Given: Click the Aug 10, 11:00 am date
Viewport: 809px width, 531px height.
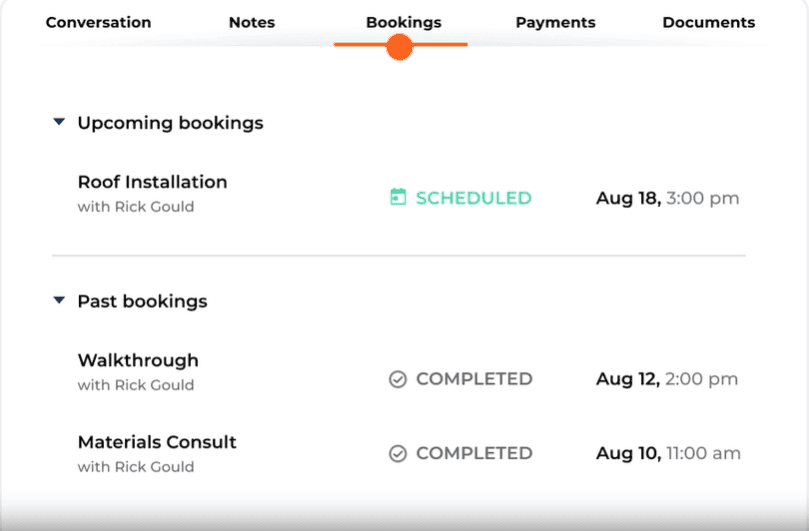Looking at the screenshot, I should pos(668,453).
